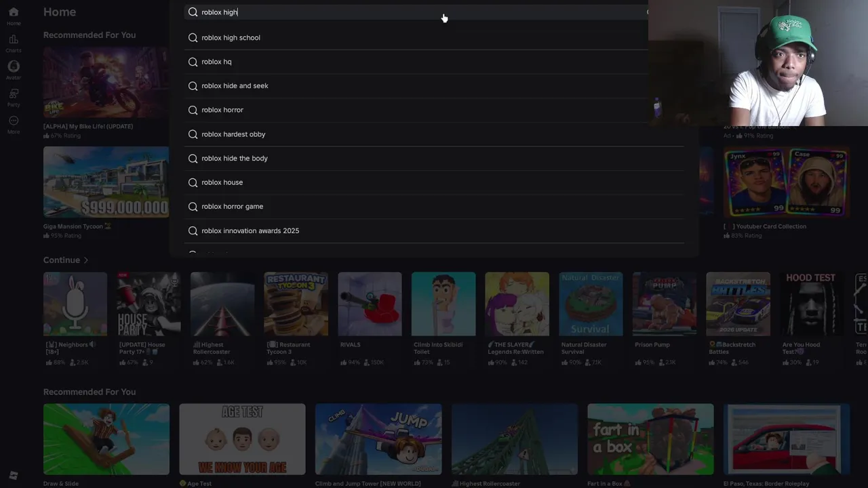The height and width of the screenshot is (488, 868).
Task: Click the '[ALPHA] My Bike Life! (UPDATE)' title
Action: 88,127
